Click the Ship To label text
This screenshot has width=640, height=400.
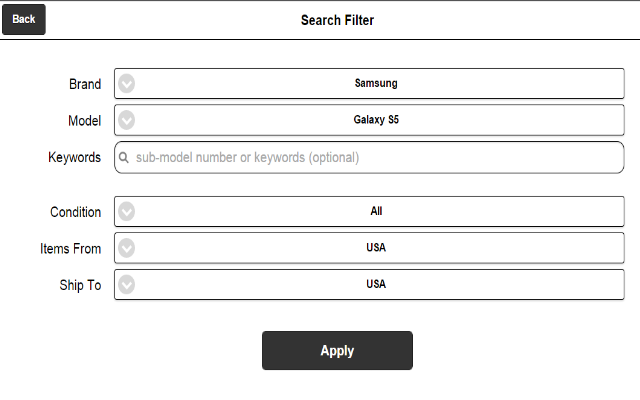(80, 285)
